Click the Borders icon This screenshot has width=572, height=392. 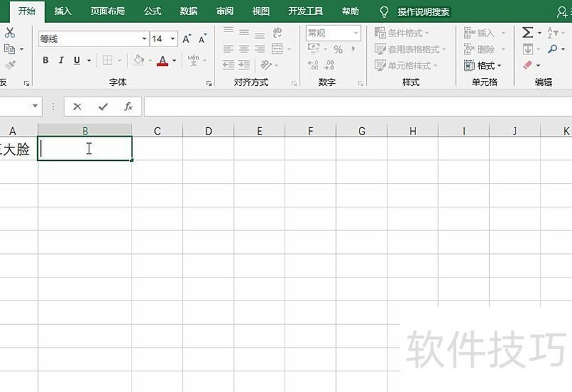point(107,60)
